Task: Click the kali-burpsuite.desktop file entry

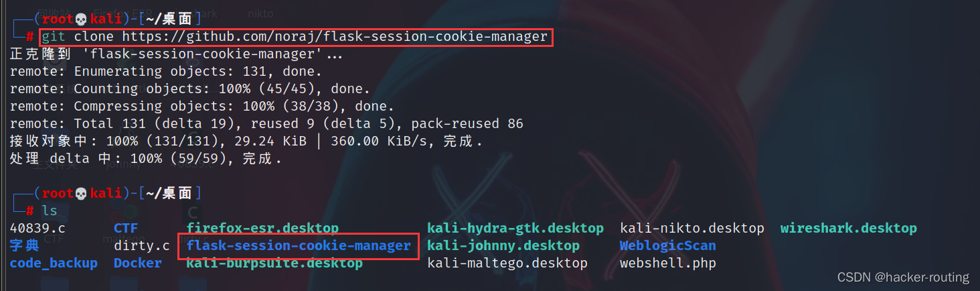Action: pos(274,264)
